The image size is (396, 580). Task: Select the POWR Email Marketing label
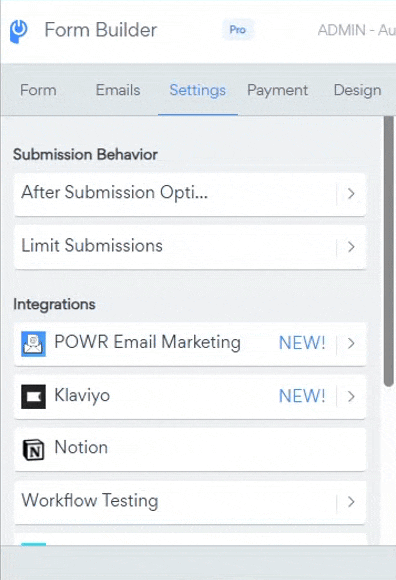click(148, 342)
